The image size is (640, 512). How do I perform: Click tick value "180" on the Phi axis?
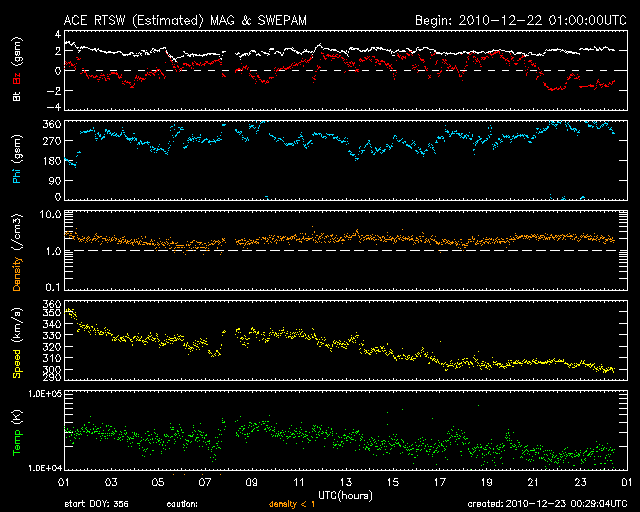(52, 161)
